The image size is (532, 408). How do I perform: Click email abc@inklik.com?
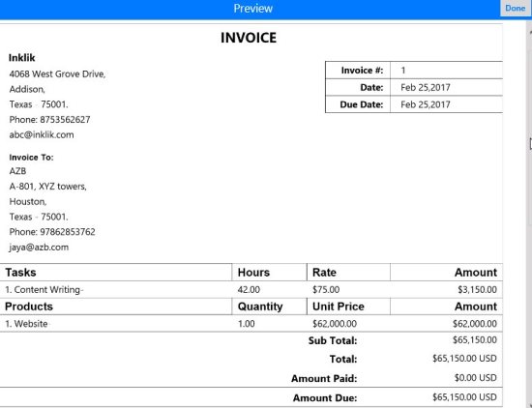(42, 134)
